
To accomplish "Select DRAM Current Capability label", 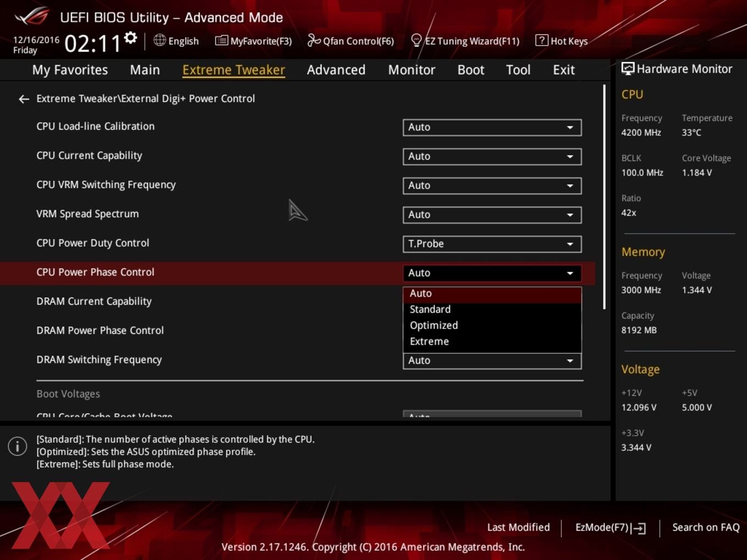I will (x=94, y=301).
